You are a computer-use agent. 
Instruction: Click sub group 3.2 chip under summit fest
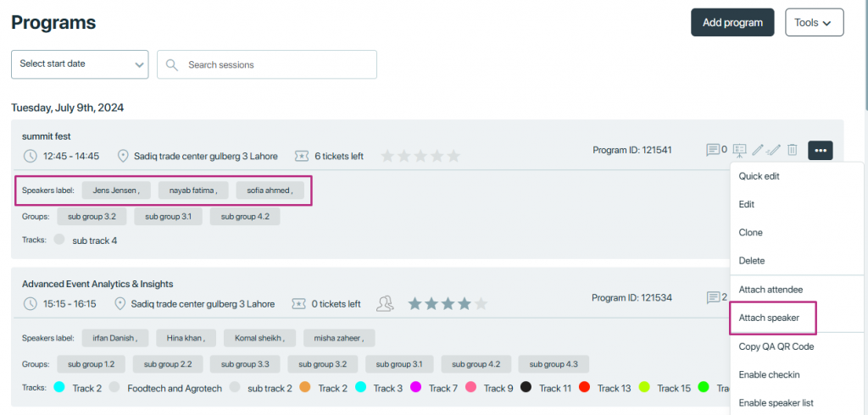92,216
